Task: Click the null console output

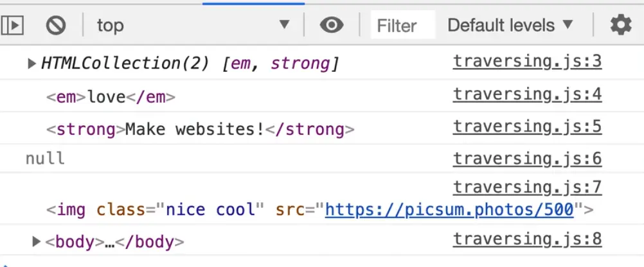Action: 45,159
